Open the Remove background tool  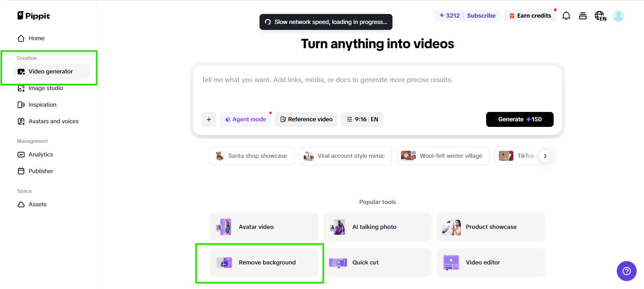(264, 262)
